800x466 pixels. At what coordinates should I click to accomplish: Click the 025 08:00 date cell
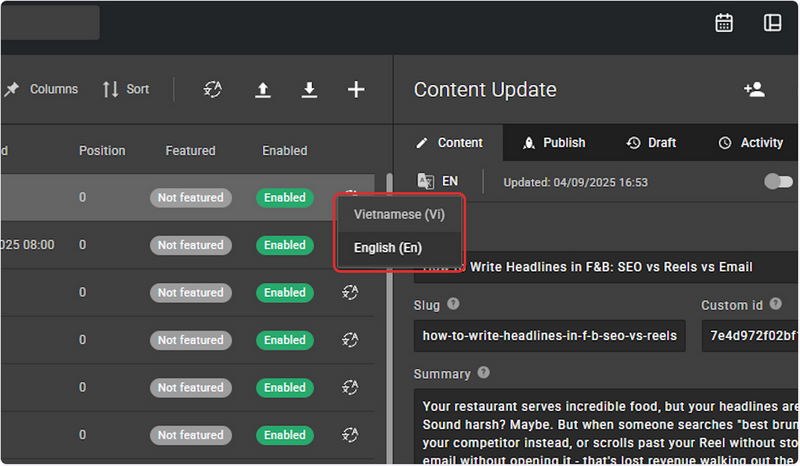pyautogui.click(x=28, y=245)
